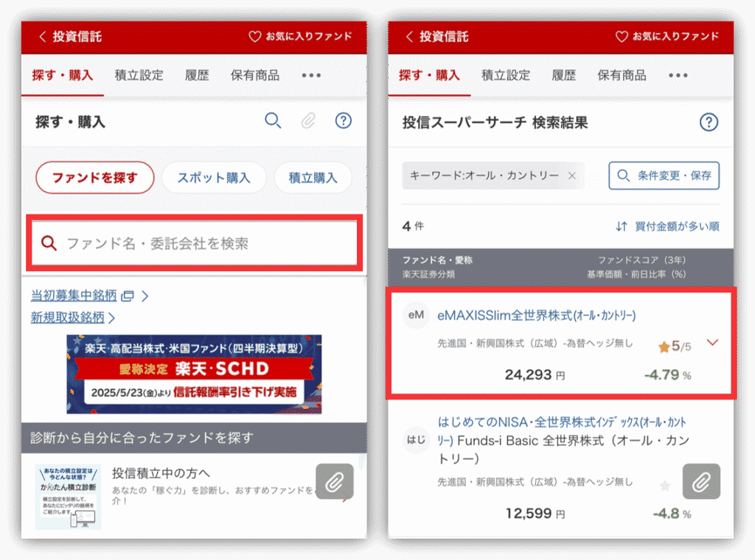Select 探す・購入 tab on right screen

click(x=430, y=76)
